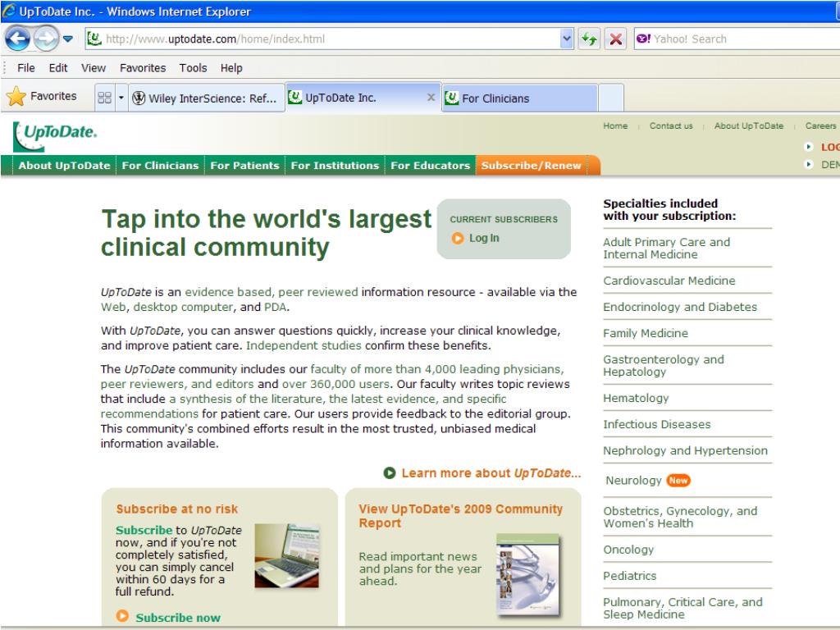
Task: Open the View menu
Action: click(x=94, y=68)
